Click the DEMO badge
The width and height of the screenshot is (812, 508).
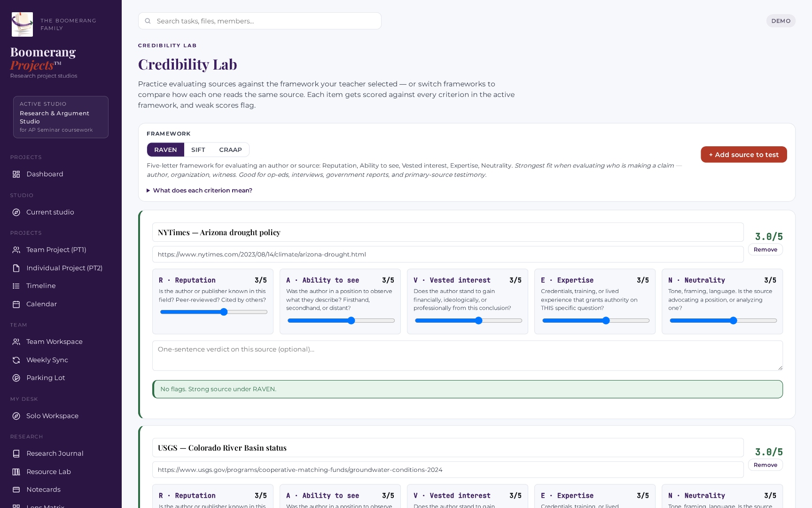click(781, 21)
